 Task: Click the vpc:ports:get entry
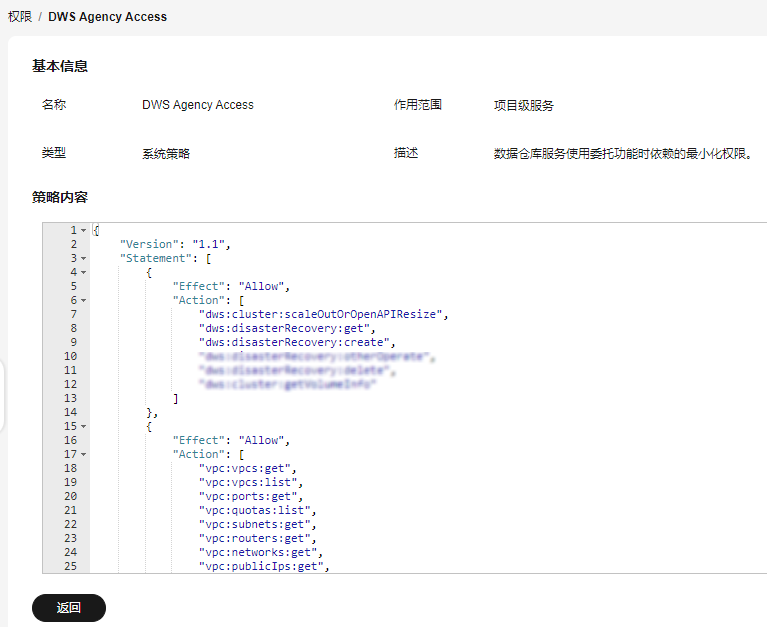point(251,496)
